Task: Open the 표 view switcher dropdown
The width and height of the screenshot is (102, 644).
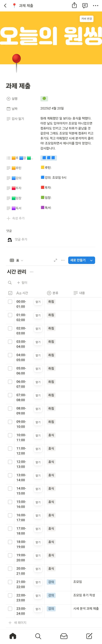Action: (17, 260)
